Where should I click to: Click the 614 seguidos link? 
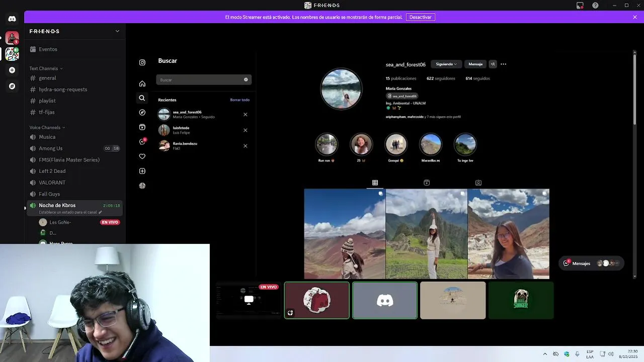[x=477, y=78]
